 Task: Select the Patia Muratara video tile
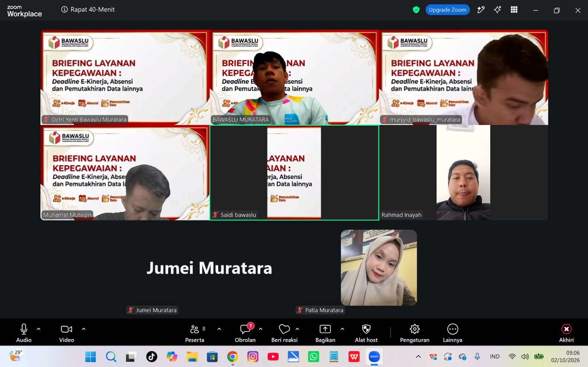coord(379,268)
